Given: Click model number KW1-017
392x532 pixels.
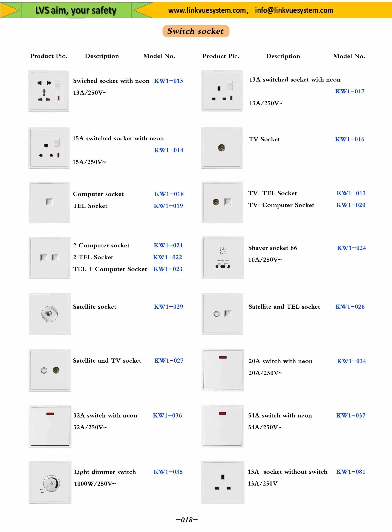Looking at the screenshot, I should pyautogui.click(x=350, y=91).
